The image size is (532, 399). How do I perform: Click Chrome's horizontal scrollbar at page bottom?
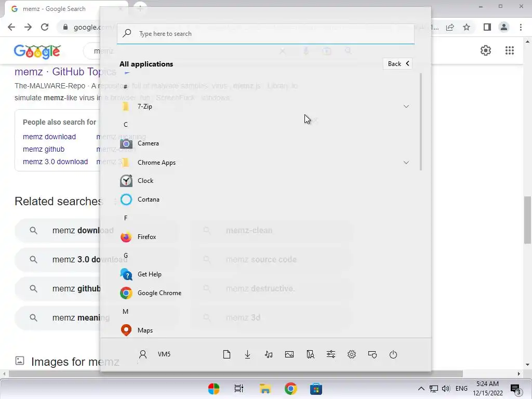tap(236, 374)
